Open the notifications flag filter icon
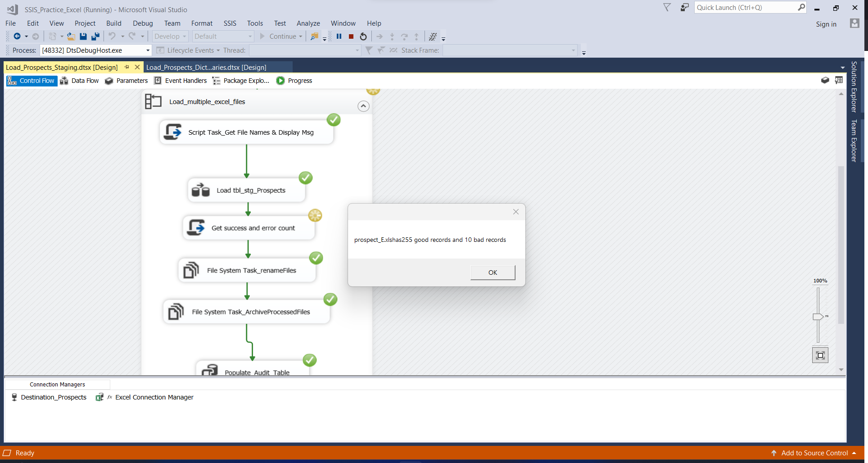The height and width of the screenshot is (463, 868). 667,7
